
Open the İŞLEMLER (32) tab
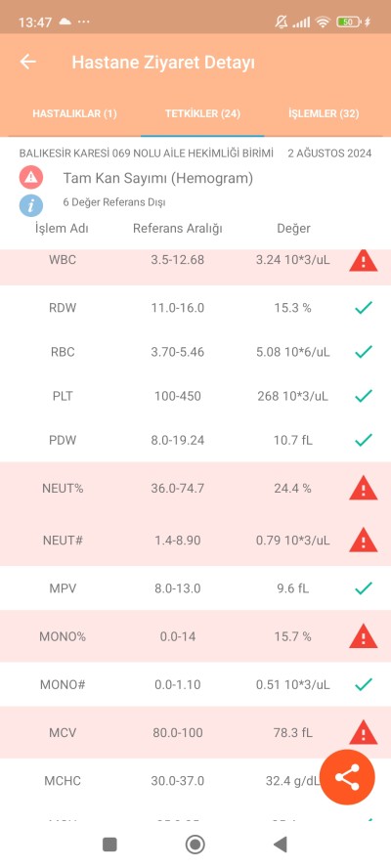point(324,113)
